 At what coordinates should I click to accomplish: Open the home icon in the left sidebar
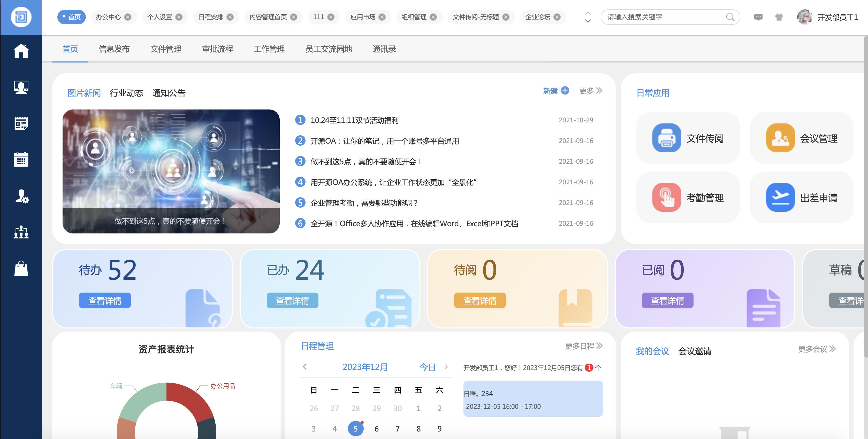[x=21, y=51]
